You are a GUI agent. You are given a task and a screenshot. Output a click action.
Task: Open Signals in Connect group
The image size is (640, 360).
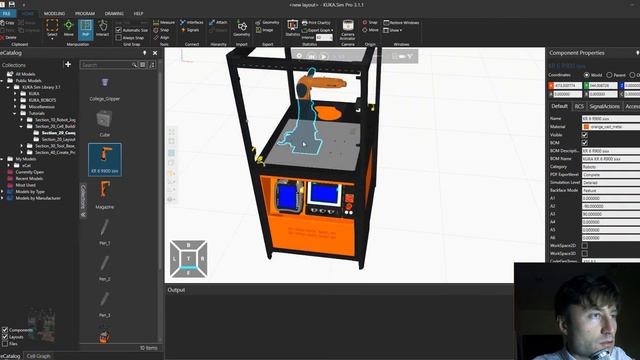pos(190,30)
